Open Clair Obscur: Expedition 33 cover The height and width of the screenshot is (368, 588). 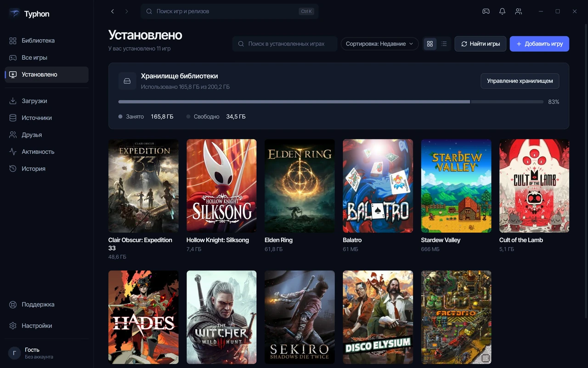click(143, 186)
